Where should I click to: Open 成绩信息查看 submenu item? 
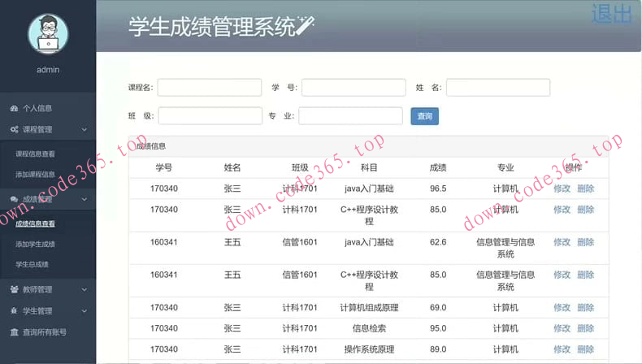[35, 223]
